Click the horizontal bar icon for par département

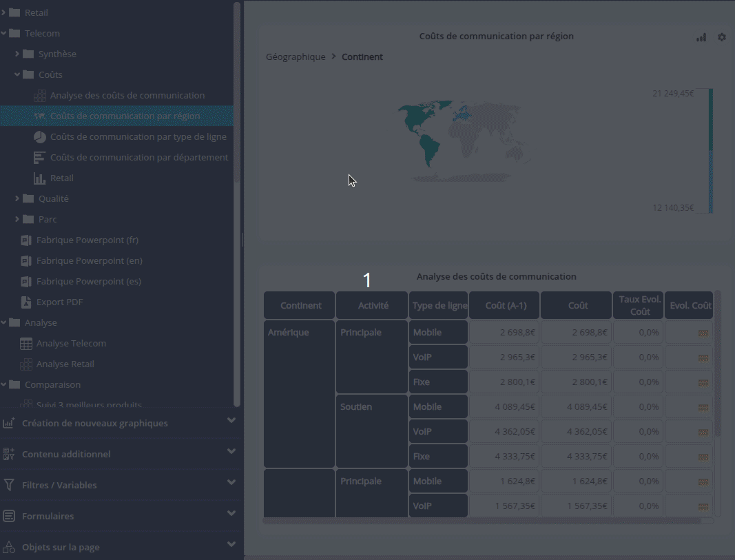pos(40,158)
